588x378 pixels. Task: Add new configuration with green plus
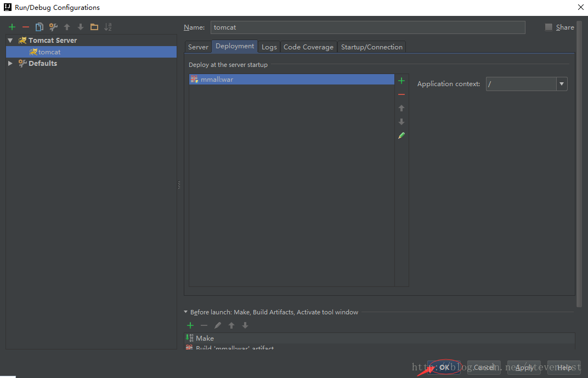pos(12,27)
